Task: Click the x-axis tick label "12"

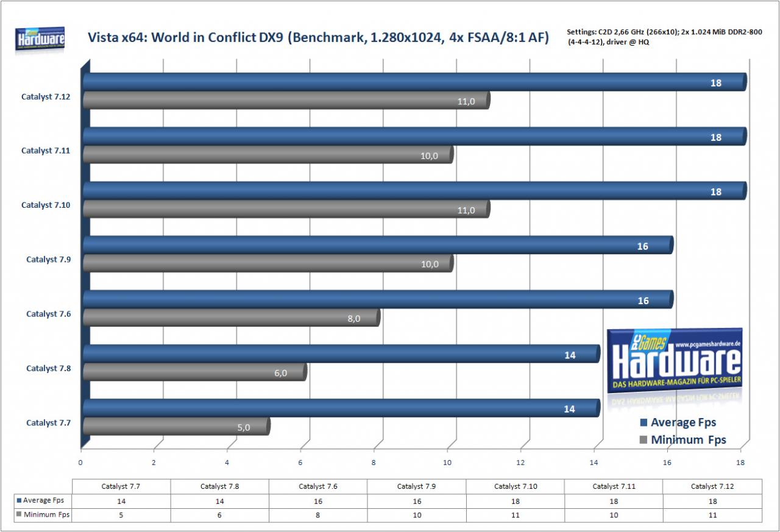Action: (x=521, y=463)
